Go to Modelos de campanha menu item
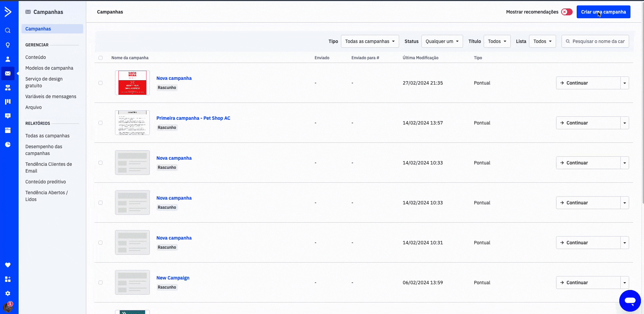Viewport: 644px width, 314px height. (49, 68)
